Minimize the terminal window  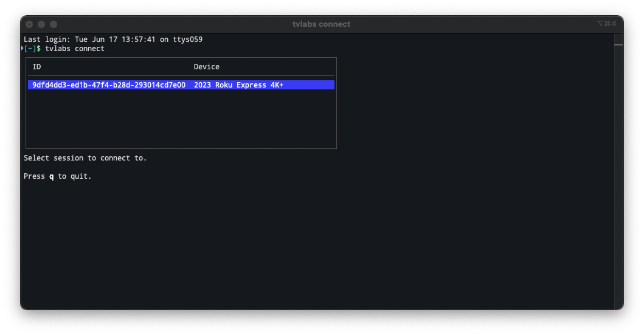41,24
